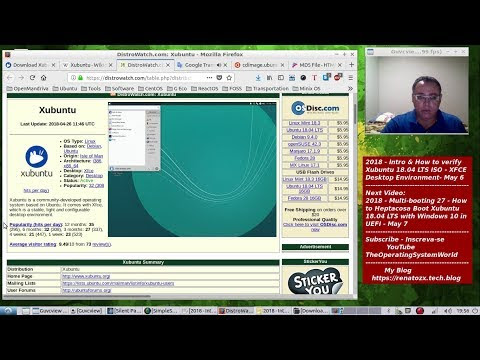Open the taskbar start menu button

(x=8, y=311)
